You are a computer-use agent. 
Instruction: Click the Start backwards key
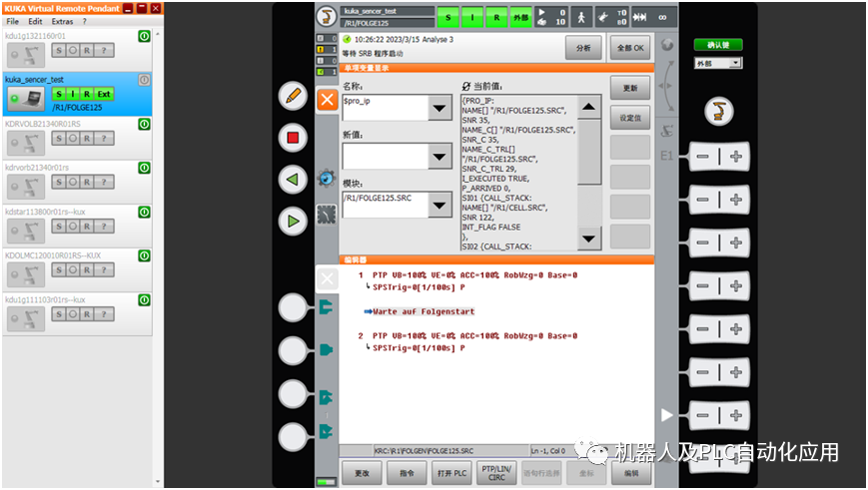[293, 180]
